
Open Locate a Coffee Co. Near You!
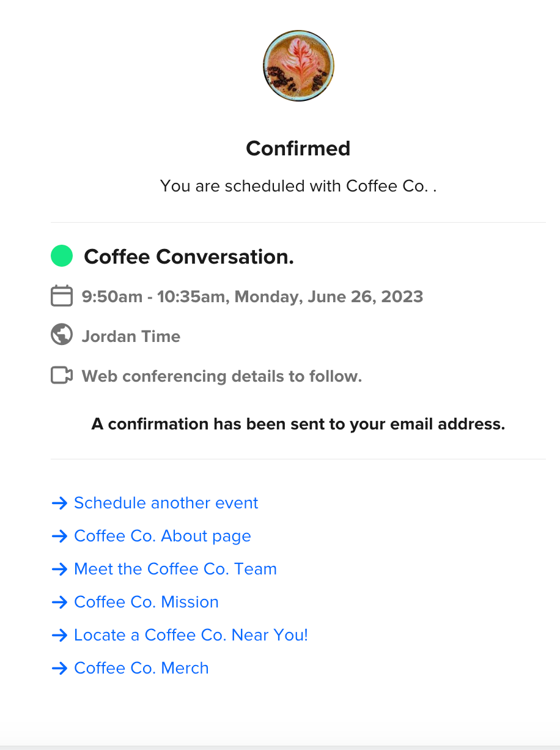(191, 635)
